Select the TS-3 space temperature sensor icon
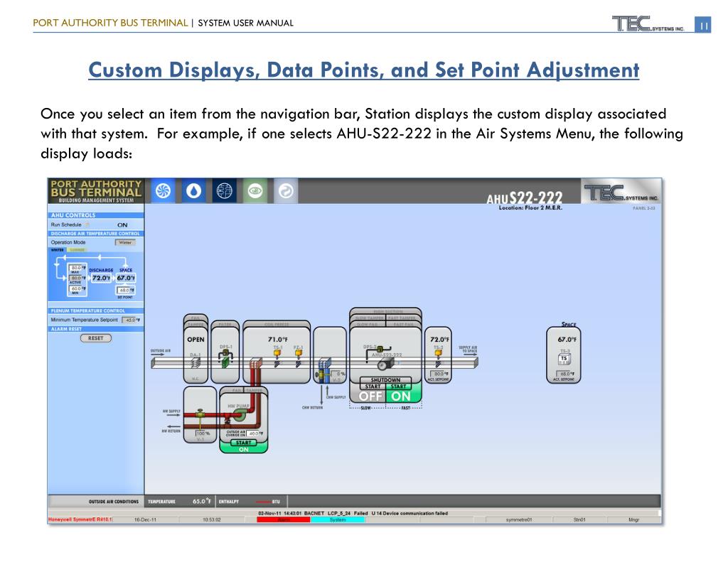728x562 pixels. pos(564,360)
